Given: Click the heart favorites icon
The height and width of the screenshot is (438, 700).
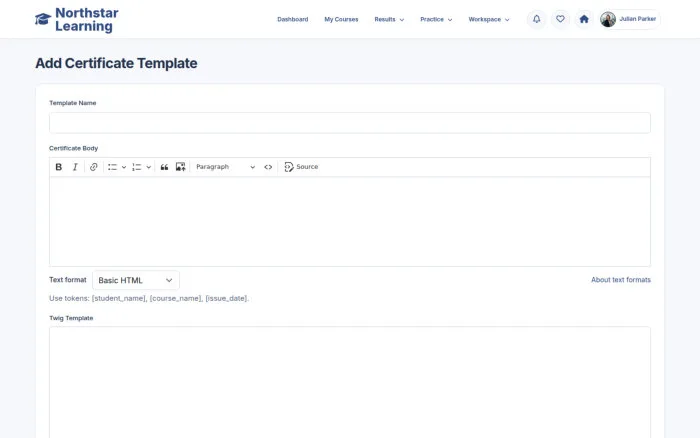Looking at the screenshot, I should pos(560,19).
